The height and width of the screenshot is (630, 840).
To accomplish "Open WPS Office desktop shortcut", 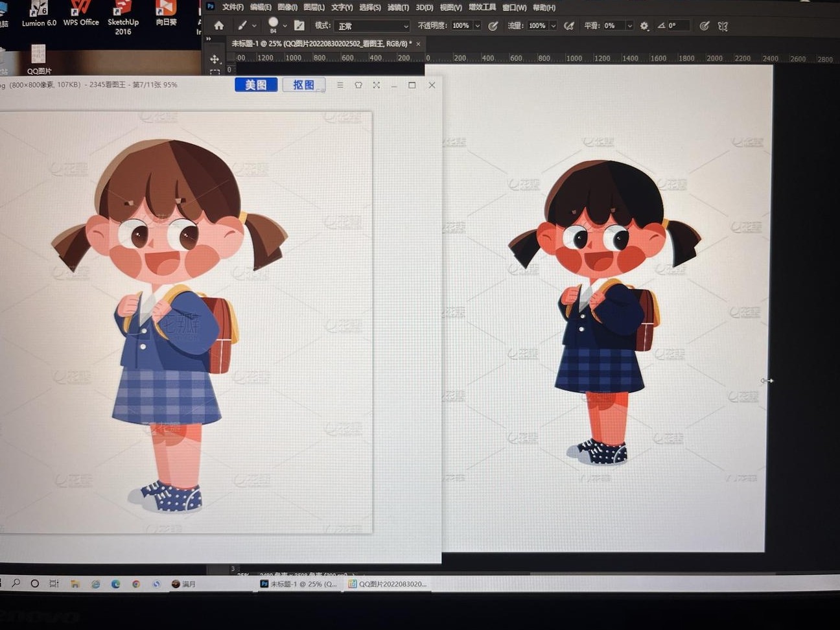I will (81, 14).
